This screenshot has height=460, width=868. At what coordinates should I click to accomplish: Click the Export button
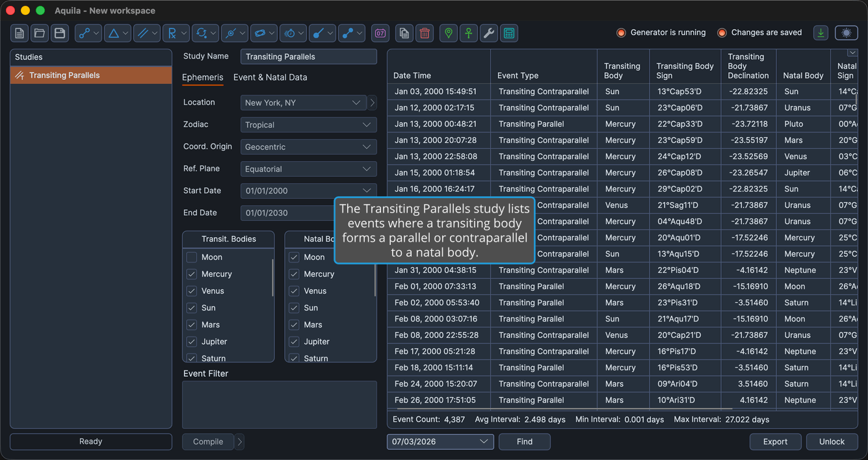point(775,442)
